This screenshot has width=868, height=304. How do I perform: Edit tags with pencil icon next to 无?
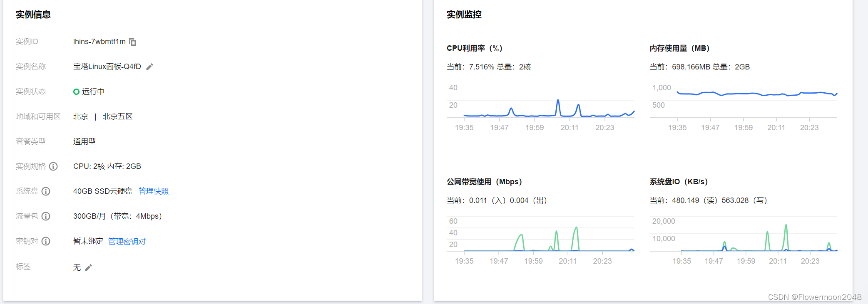click(x=88, y=267)
